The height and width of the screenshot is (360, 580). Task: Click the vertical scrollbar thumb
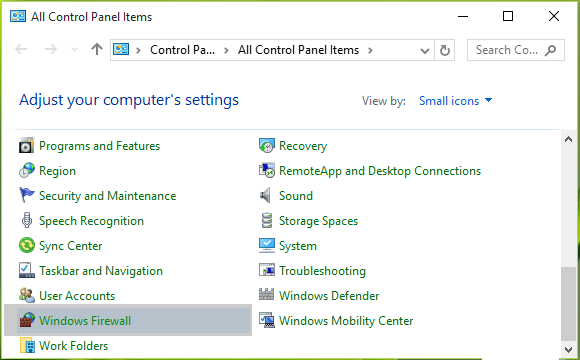pyautogui.click(x=569, y=303)
